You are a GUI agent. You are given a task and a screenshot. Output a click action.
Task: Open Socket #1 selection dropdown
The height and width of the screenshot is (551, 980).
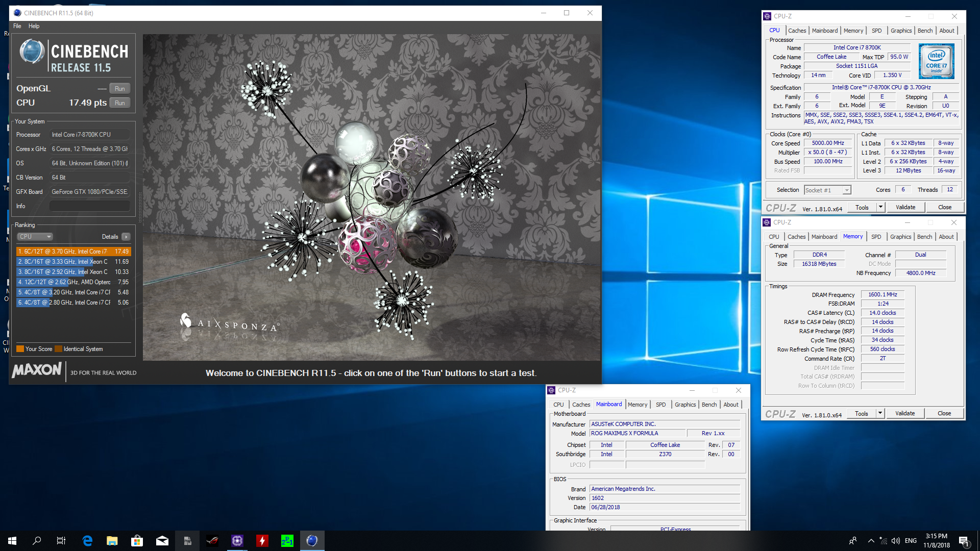[x=827, y=190]
